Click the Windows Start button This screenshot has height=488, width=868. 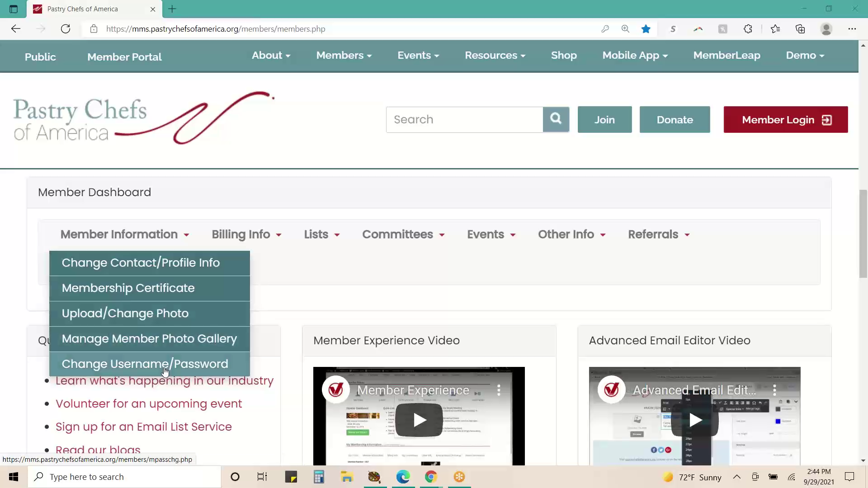coord(14,477)
